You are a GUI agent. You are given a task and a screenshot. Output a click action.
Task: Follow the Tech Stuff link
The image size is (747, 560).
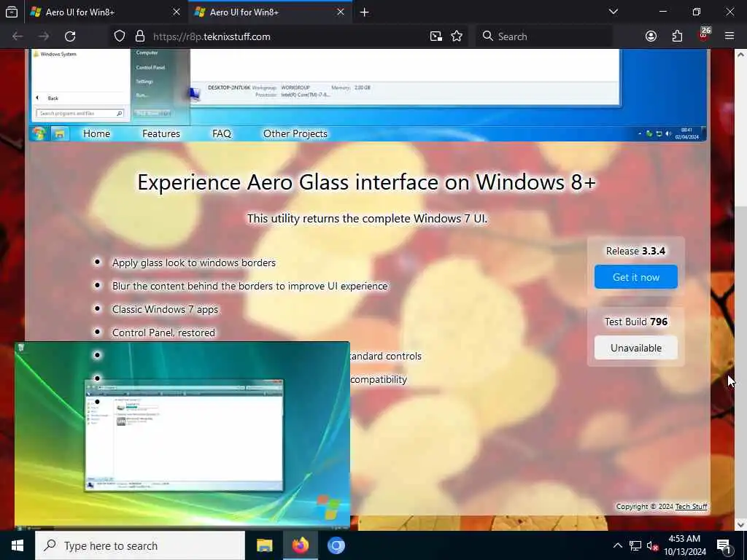pyautogui.click(x=691, y=507)
